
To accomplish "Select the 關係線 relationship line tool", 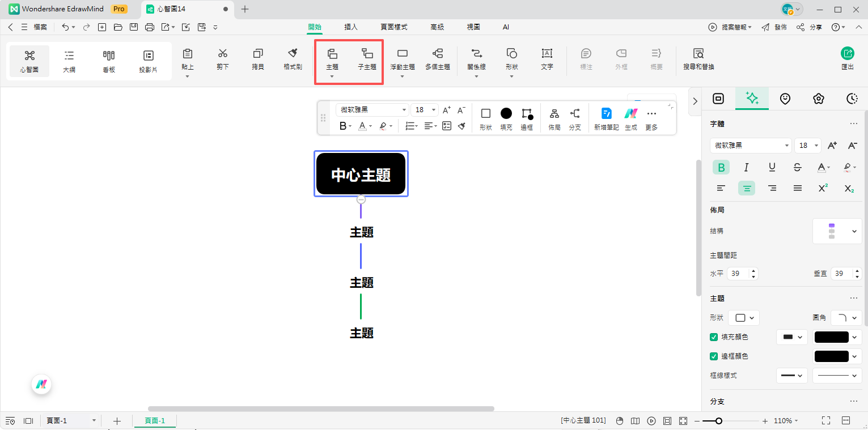I will click(x=476, y=59).
